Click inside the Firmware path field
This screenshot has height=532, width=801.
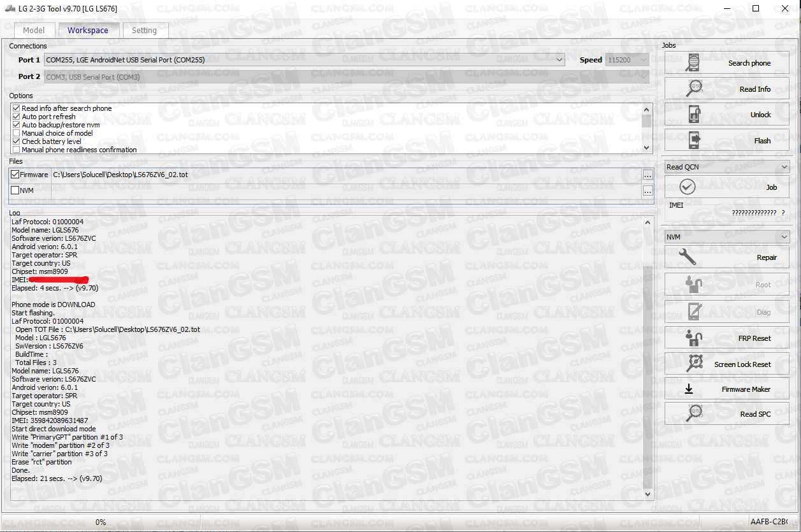(x=346, y=175)
